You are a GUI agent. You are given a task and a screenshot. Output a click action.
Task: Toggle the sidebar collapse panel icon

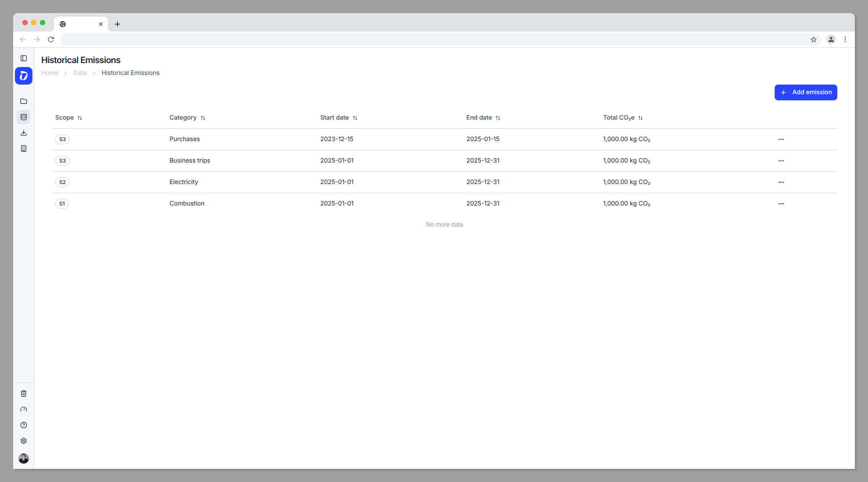tap(24, 58)
